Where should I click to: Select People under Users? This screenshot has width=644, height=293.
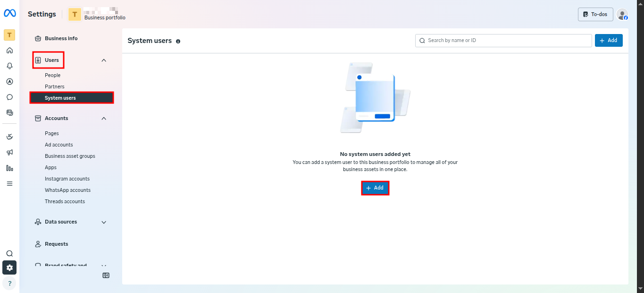[x=53, y=75]
